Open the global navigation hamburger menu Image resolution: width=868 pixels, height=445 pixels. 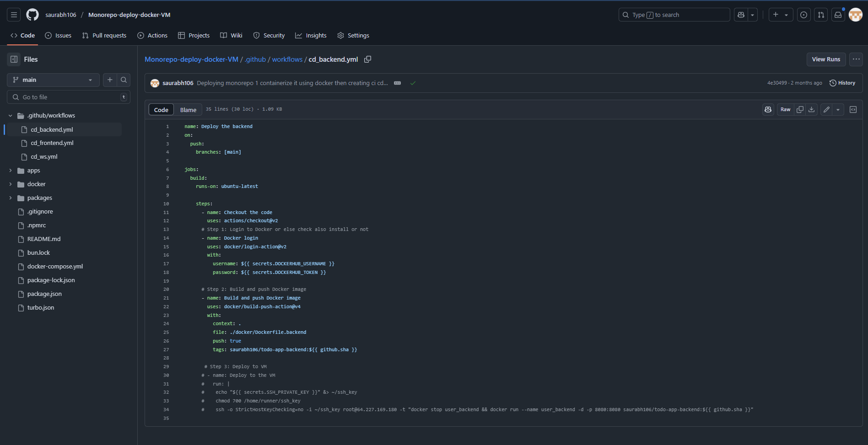(14, 15)
